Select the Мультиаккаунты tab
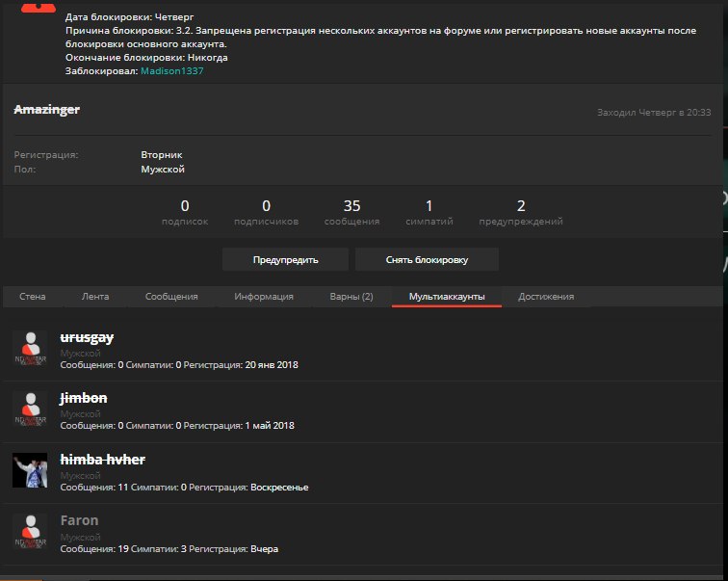 coord(447,297)
